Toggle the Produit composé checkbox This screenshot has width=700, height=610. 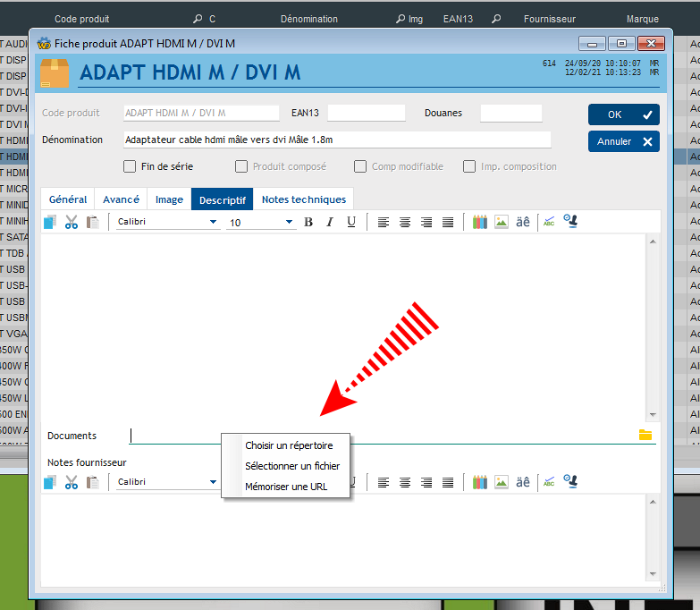[x=241, y=166]
